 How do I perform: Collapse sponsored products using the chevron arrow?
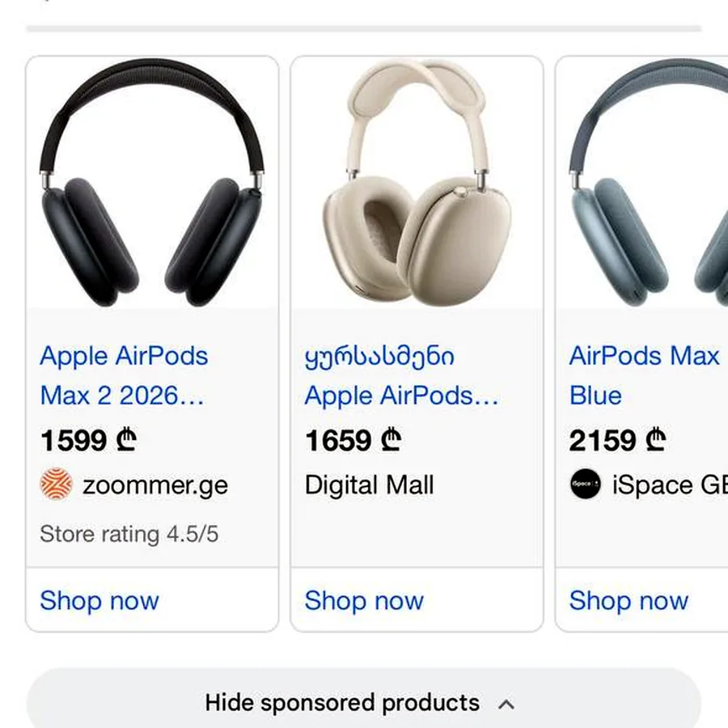pos(506,705)
